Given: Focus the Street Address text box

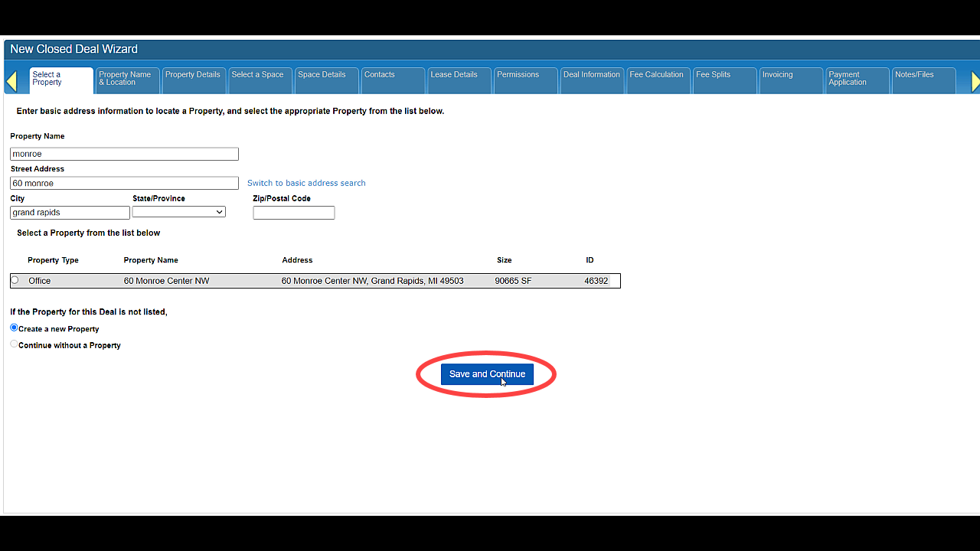Looking at the screenshot, I should [x=124, y=184].
